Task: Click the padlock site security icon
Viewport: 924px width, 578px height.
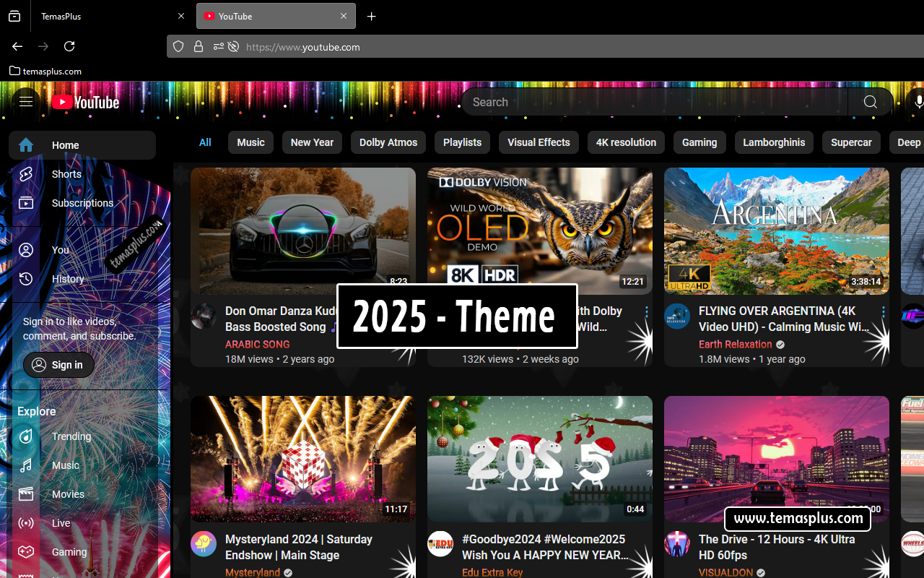Action: coord(199,47)
